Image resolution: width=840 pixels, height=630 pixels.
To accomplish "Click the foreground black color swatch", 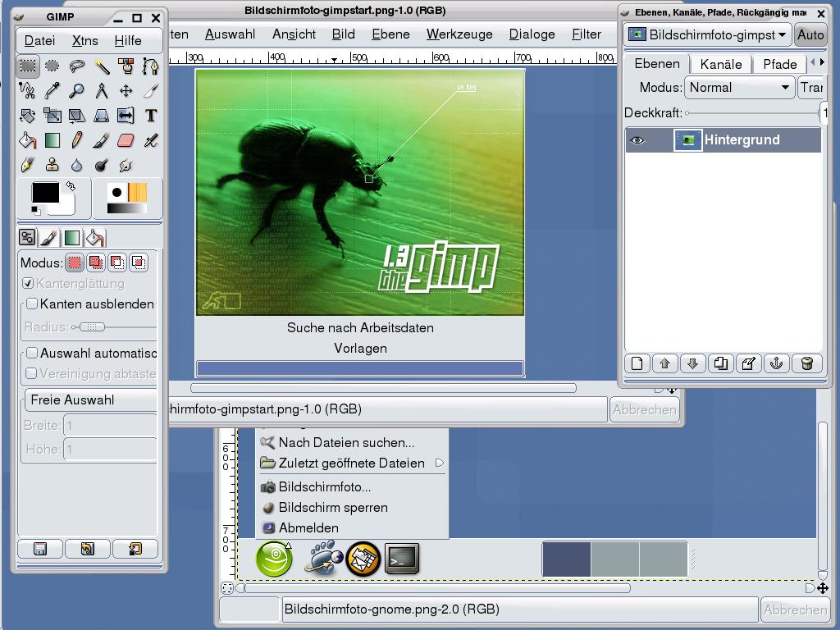I will pyautogui.click(x=44, y=192).
